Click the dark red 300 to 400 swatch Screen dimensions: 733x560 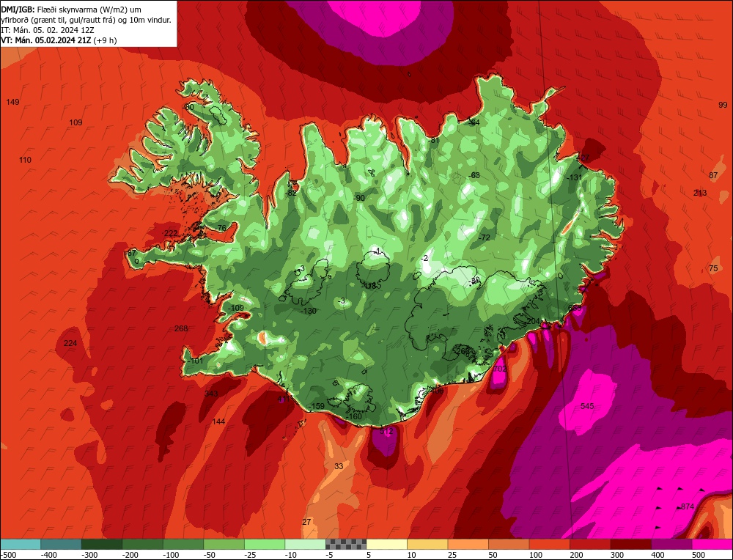(x=630, y=544)
